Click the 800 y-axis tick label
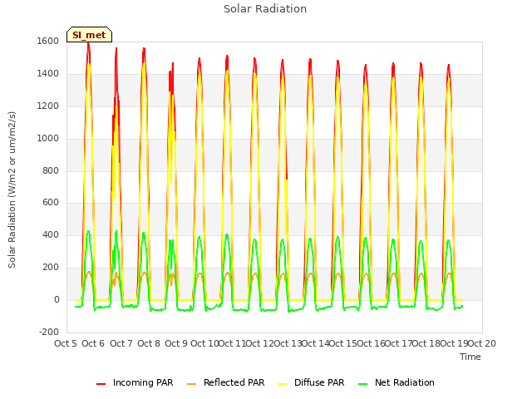This screenshot has width=532, height=399. point(51,171)
